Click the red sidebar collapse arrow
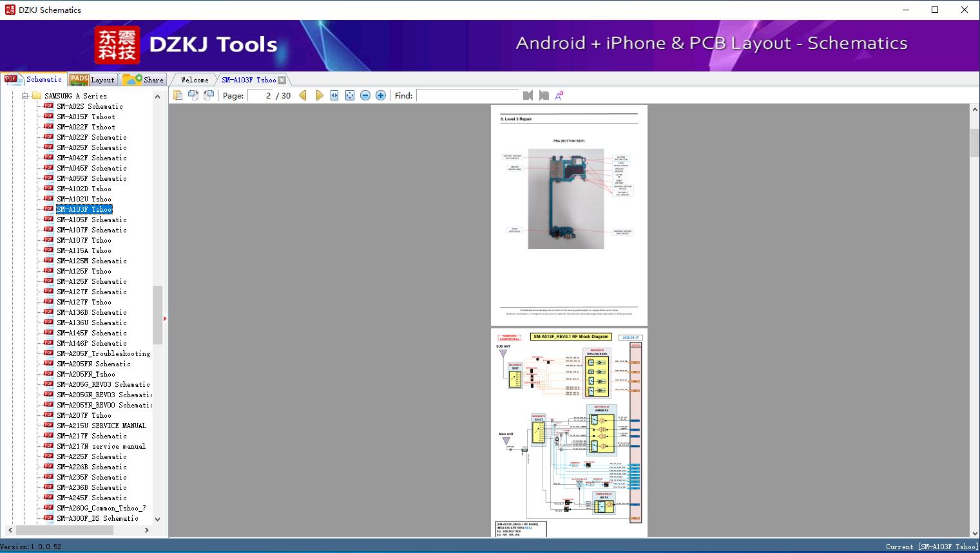980x553 pixels. pyautogui.click(x=165, y=318)
